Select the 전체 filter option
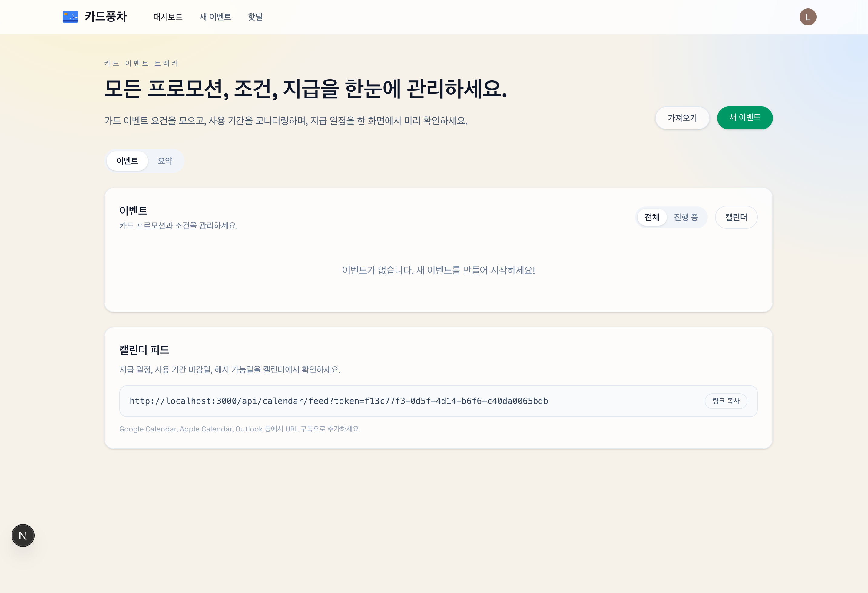The width and height of the screenshot is (868, 593). 652,217
